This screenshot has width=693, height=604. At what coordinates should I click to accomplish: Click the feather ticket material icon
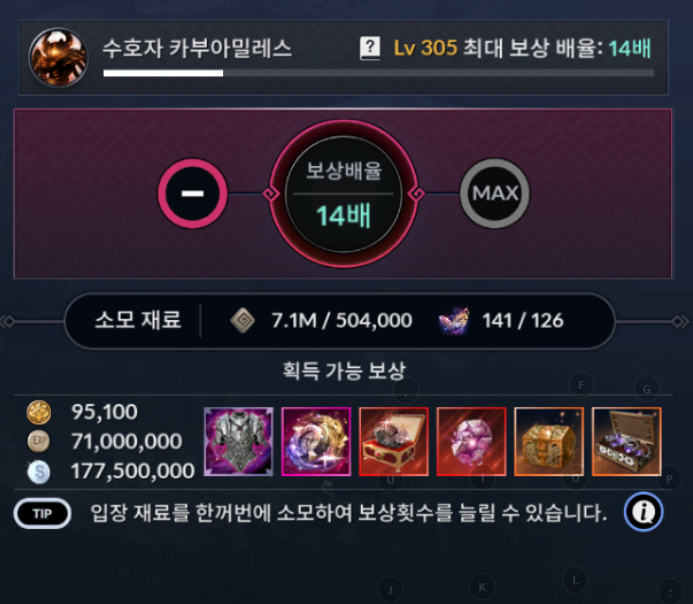(454, 320)
